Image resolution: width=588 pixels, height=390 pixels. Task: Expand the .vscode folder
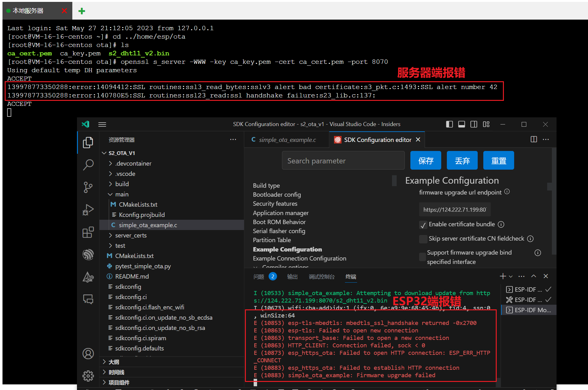pos(110,173)
